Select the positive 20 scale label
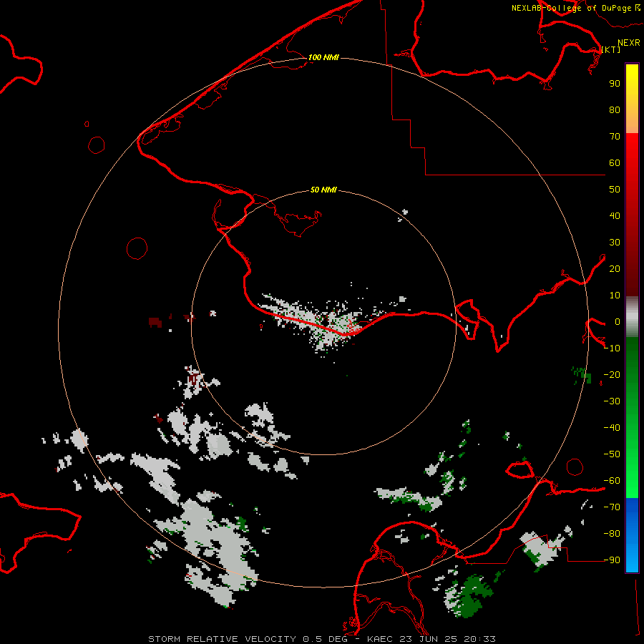This screenshot has width=644, height=644. pyautogui.click(x=615, y=269)
